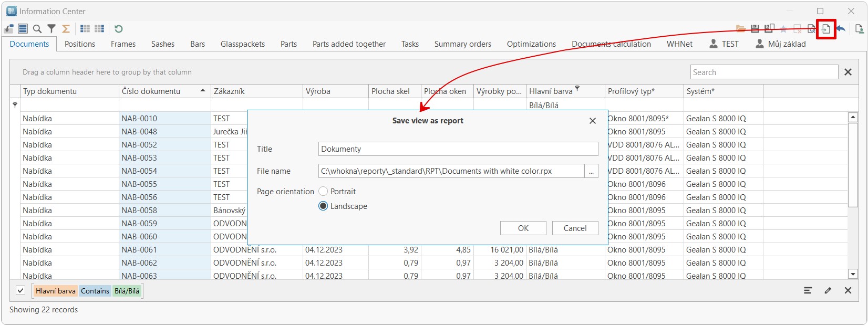
Task: Click the pencil edit filter icon
Action: click(828, 290)
